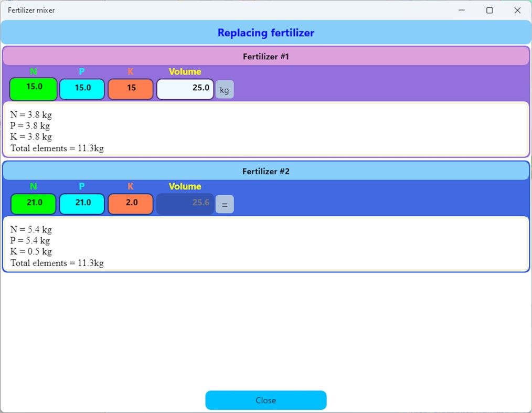This screenshot has height=413, width=532.
Task: Click the N field showing 21.0
Action: [x=33, y=204]
